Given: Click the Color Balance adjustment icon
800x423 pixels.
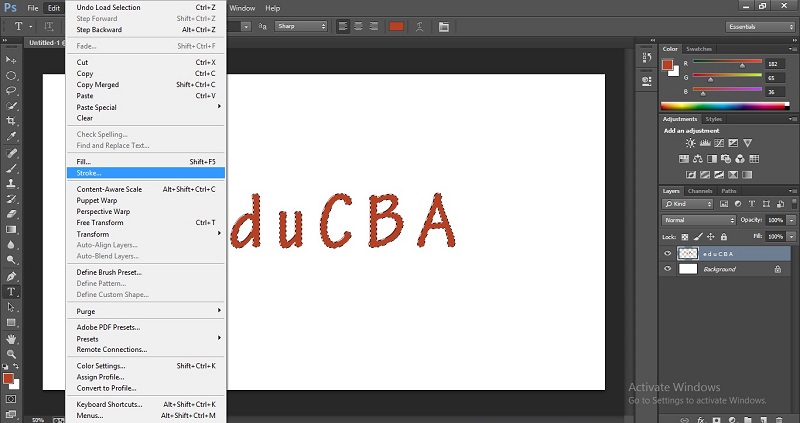Looking at the screenshot, I should click(698, 159).
